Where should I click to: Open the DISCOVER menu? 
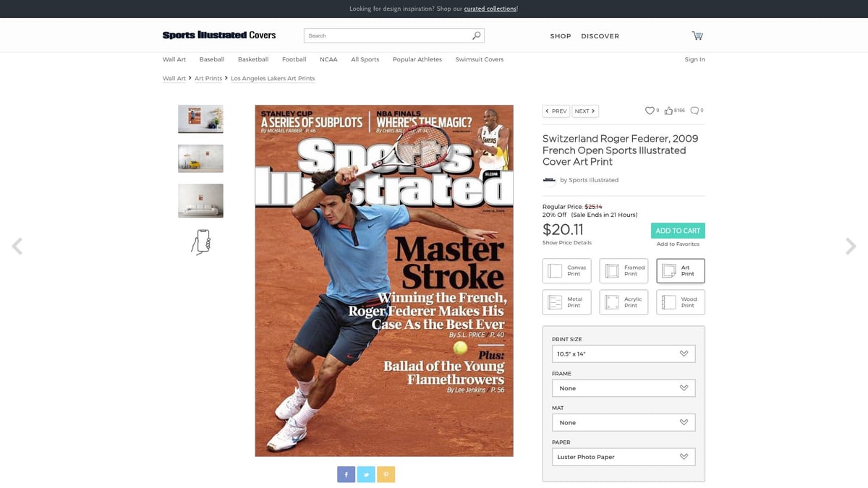(601, 35)
